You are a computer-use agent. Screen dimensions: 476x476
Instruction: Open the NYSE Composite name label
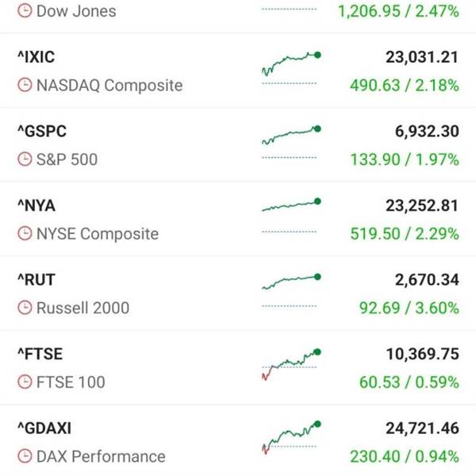pos(97,234)
